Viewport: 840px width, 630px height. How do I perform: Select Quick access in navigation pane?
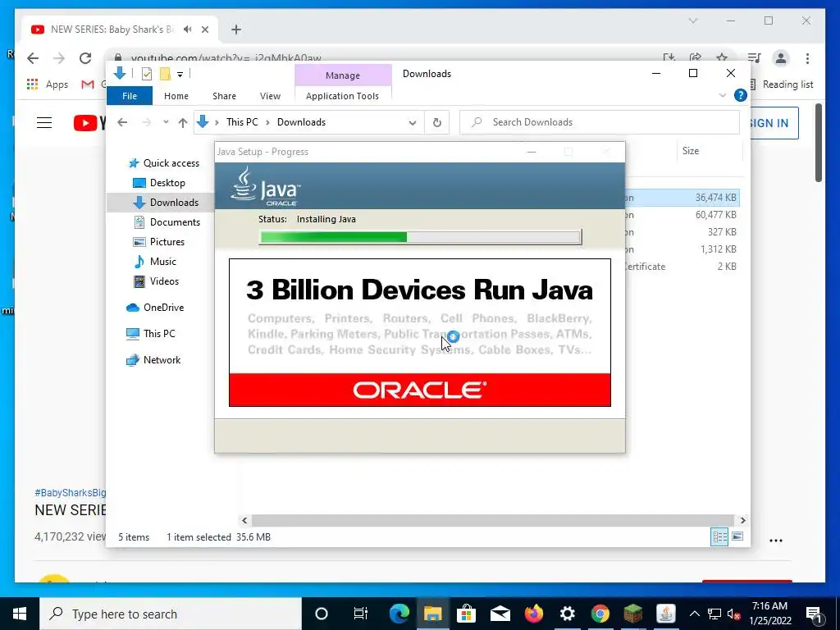(164, 163)
